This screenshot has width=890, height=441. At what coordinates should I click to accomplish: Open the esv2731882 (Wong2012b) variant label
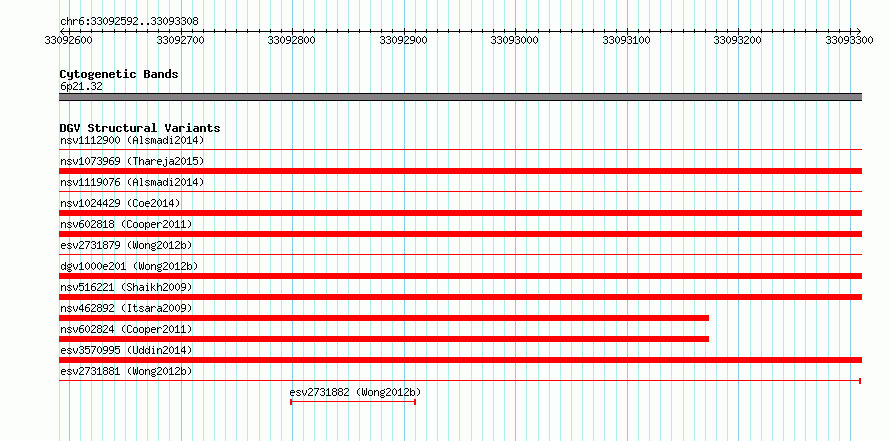click(x=355, y=392)
